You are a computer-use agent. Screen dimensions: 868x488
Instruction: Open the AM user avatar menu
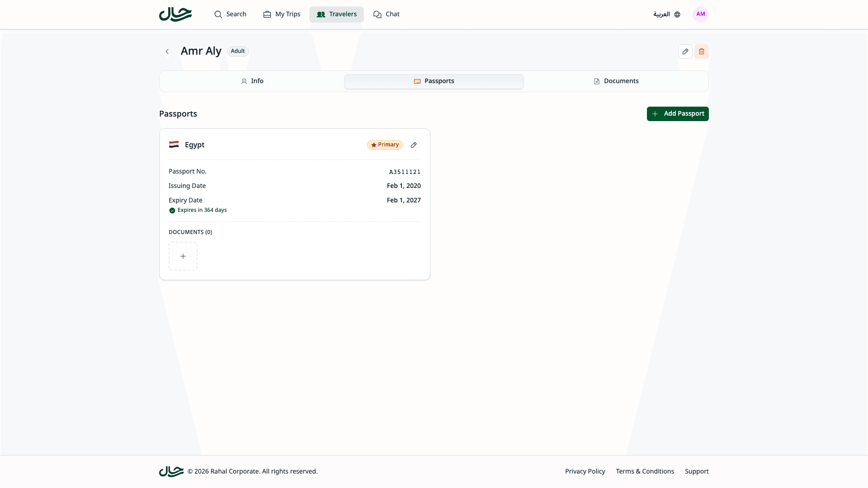pos(700,14)
